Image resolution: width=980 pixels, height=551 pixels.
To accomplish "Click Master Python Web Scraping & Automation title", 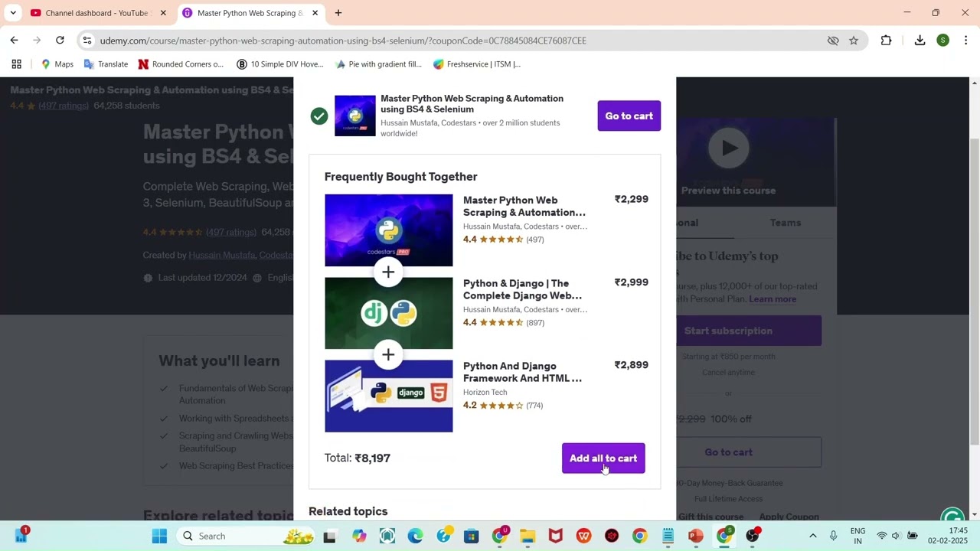I will [524, 207].
